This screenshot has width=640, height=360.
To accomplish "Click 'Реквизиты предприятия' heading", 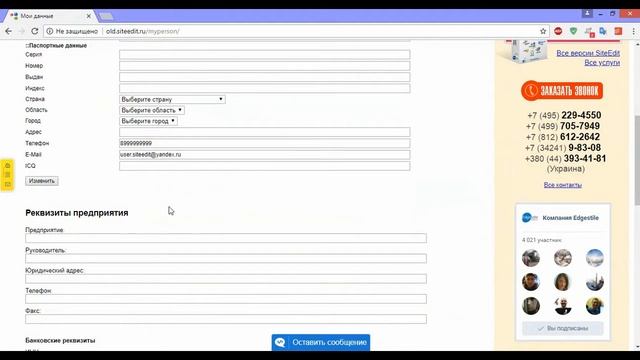I will pos(77,213).
